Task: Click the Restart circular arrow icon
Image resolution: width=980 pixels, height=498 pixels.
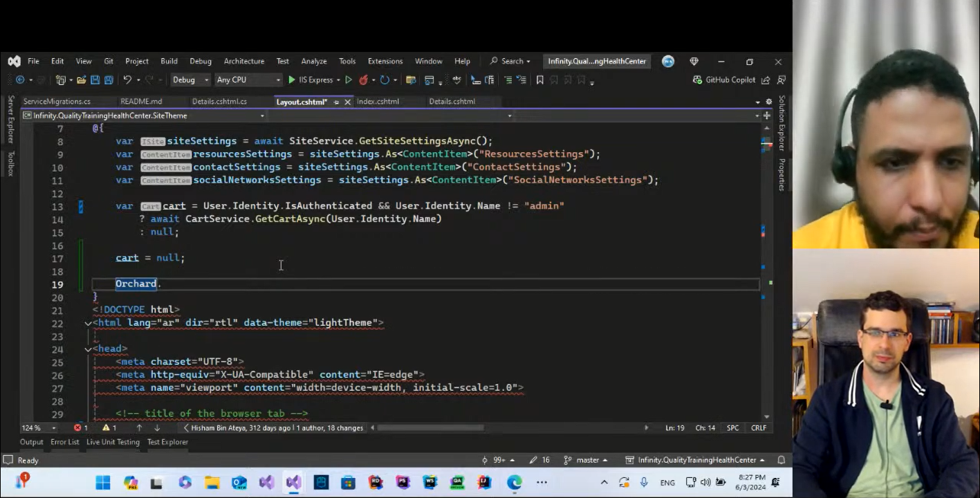Action: (385, 80)
